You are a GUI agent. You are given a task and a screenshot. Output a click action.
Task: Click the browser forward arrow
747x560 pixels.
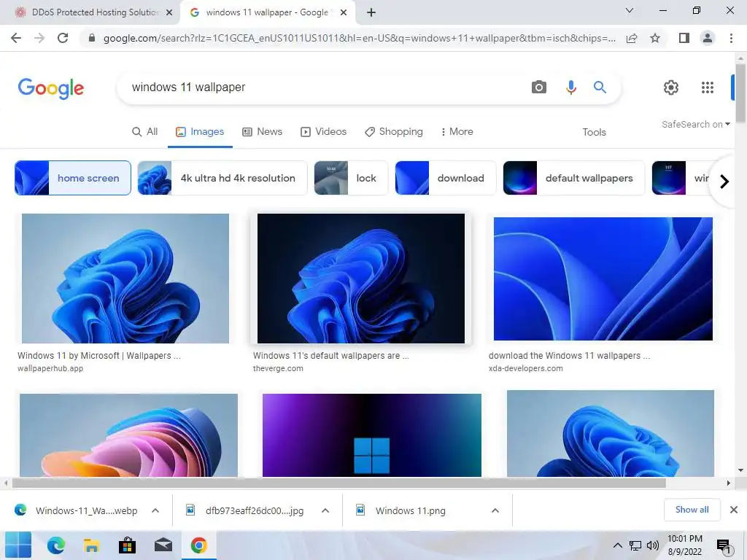tap(39, 38)
